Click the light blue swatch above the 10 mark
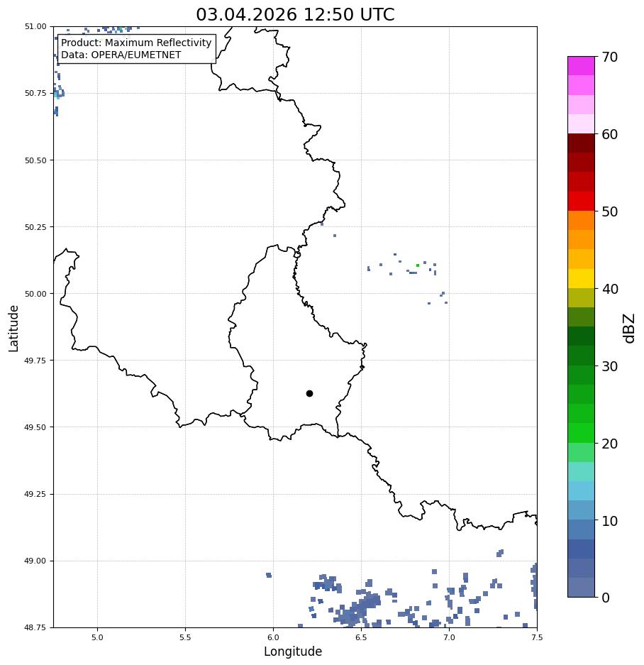Screen dimensions: 644x665 click(x=582, y=510)
